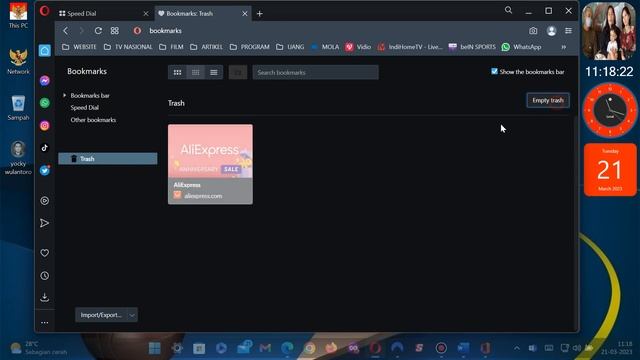The image size is (640, 360).
Task: Select Speed Dial in bookmarks tree
Action: [x=84, y=107]
